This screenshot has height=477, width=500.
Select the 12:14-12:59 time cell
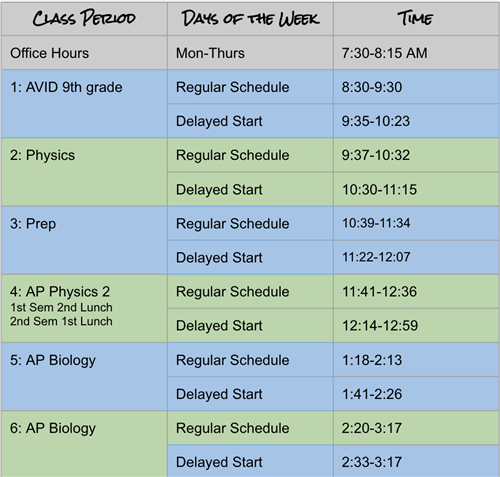click(x=416, y=325)
